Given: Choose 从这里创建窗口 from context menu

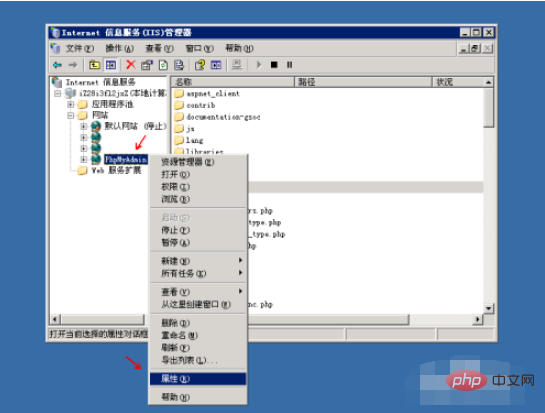Looking at the screenshot, I should [x=198, y=304].
